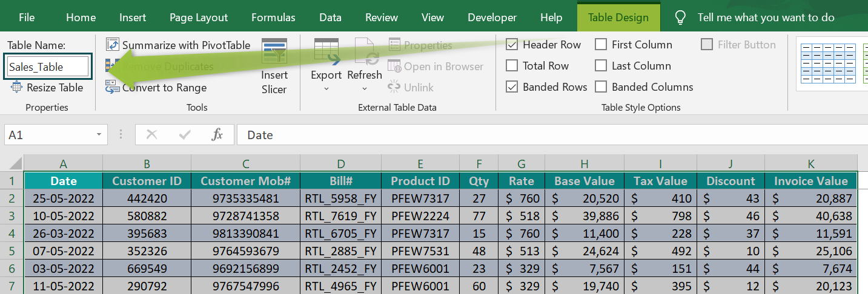Open the Review tab

[x=382, y=18]
